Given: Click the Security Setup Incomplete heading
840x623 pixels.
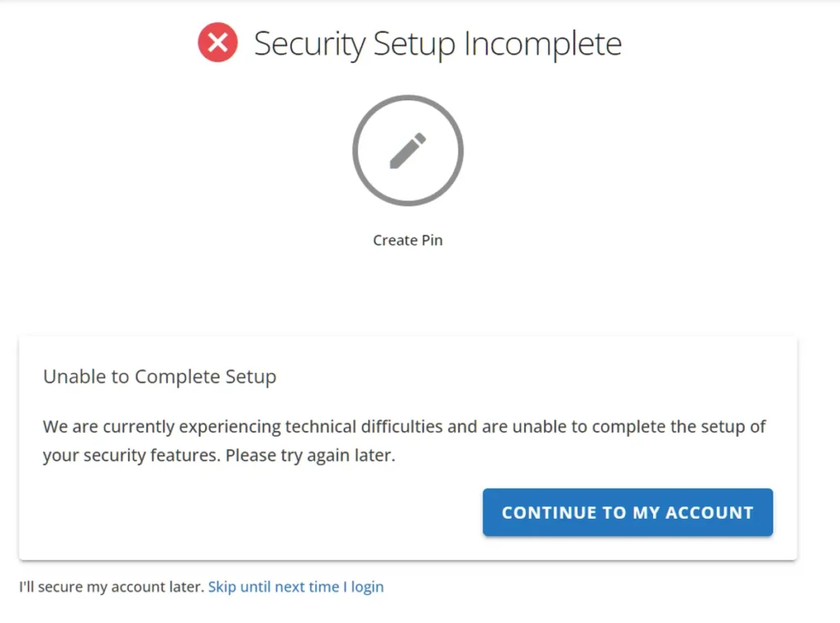Looking at the screenshot, I should pyautogui.click(x=438, y=44).
